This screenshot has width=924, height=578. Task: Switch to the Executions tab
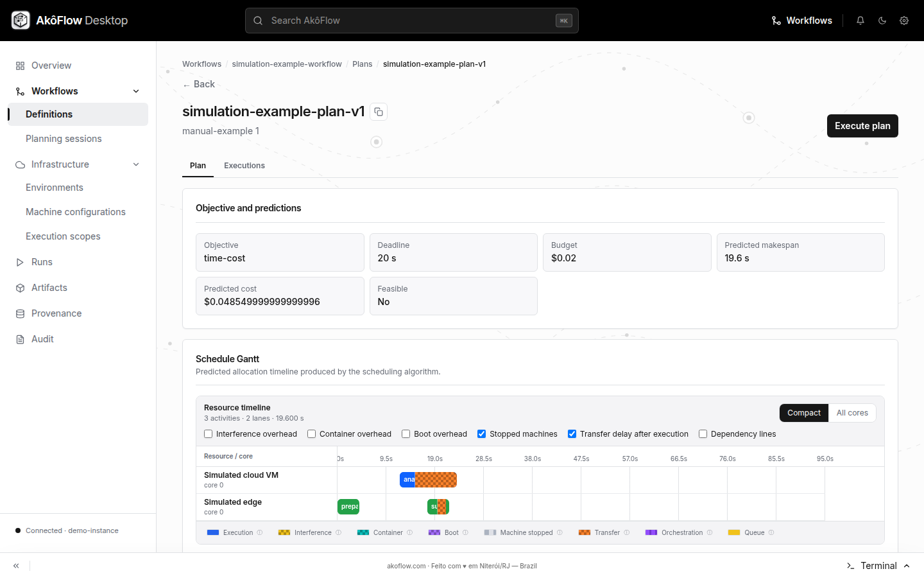tap(244, 166)
